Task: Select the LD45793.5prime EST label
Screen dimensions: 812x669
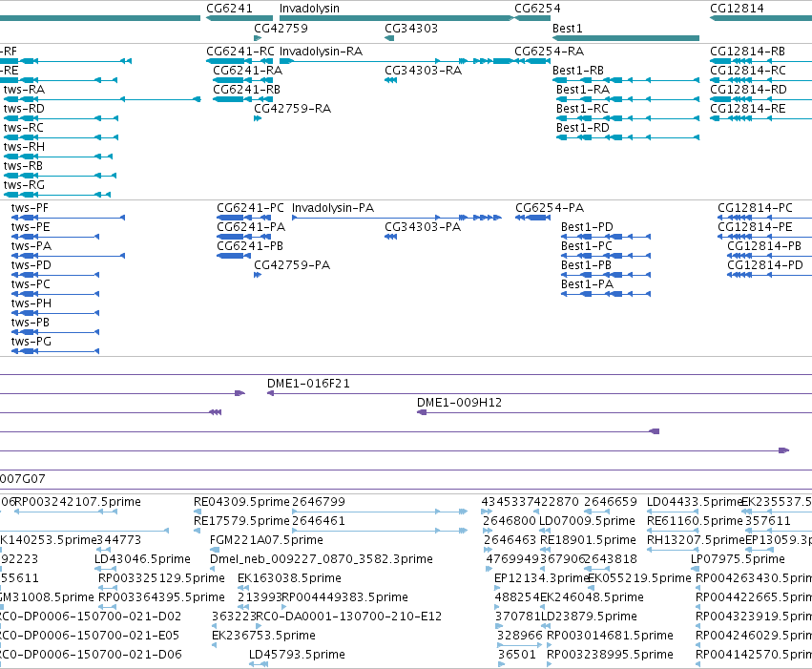Action: click(298, 655)
